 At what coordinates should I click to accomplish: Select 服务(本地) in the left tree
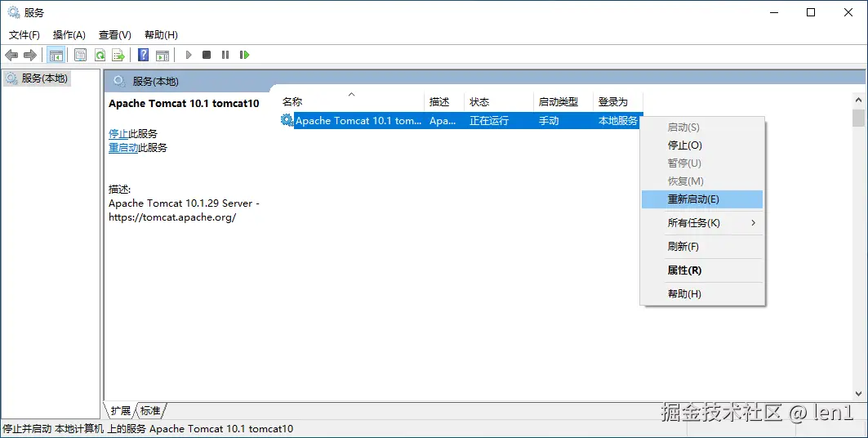click(37, 78)
